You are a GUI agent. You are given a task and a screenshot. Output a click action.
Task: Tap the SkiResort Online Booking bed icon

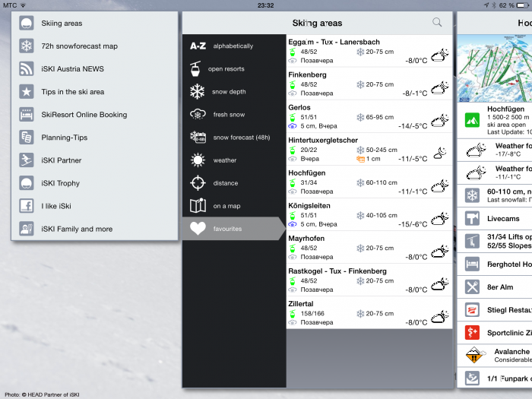[x=27, y=114]
